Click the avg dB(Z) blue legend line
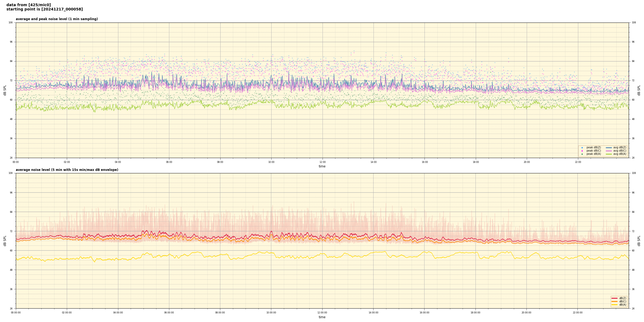This screenshot has width=644, height=322. pos(609,148)
